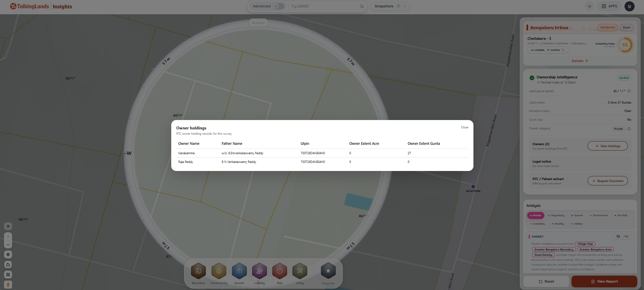
Task: Open the APPS grid menu
Action: pyautogui.click(x=609, y=6)
